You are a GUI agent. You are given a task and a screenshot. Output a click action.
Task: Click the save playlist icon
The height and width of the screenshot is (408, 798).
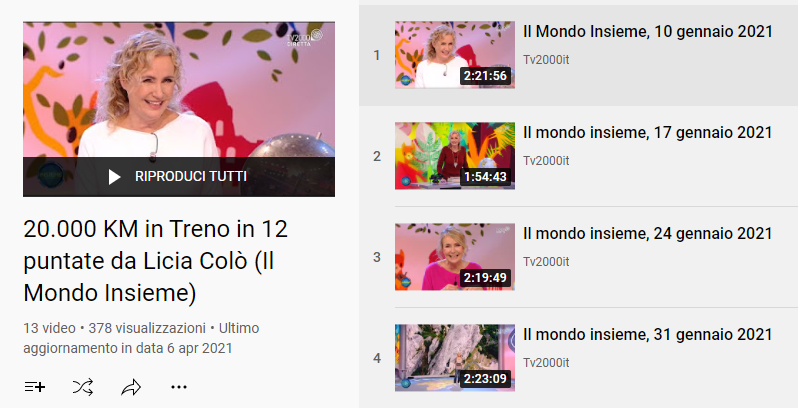click(35, 387)
